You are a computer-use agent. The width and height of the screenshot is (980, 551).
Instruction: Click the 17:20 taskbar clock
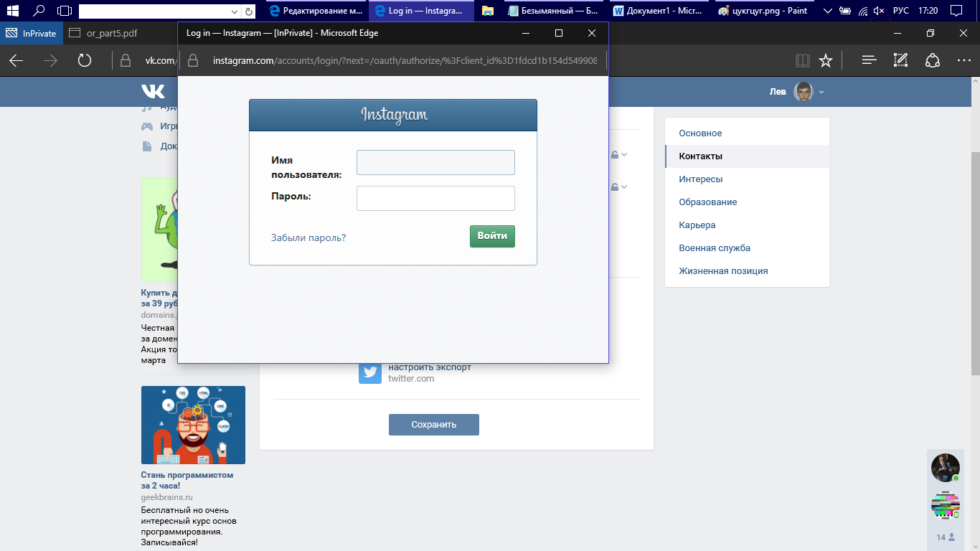[928, 11]
